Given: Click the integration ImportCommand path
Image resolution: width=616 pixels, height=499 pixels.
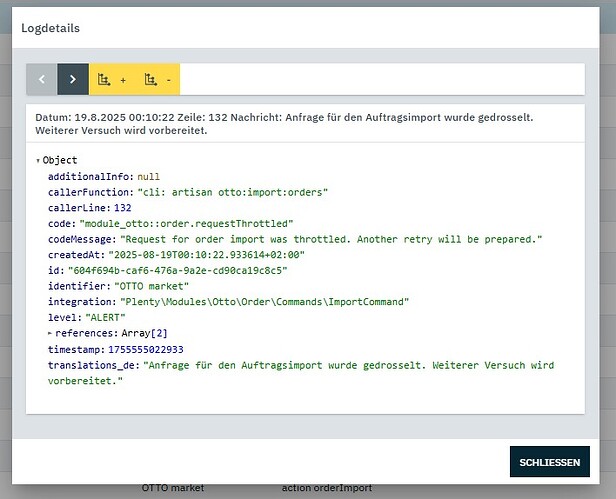Looking at the screenshot, I should 264,302.
